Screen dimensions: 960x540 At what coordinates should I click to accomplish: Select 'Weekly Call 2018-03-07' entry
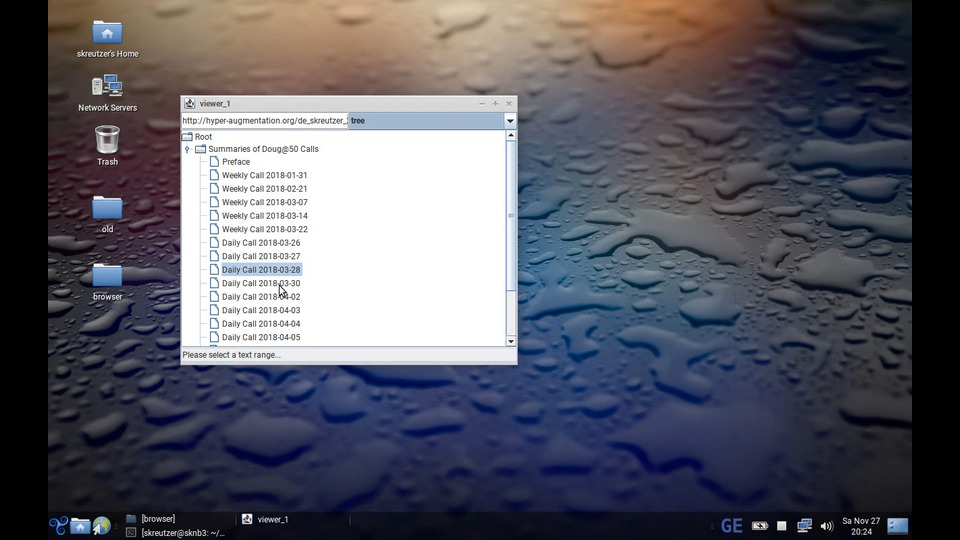click(264, 202)
